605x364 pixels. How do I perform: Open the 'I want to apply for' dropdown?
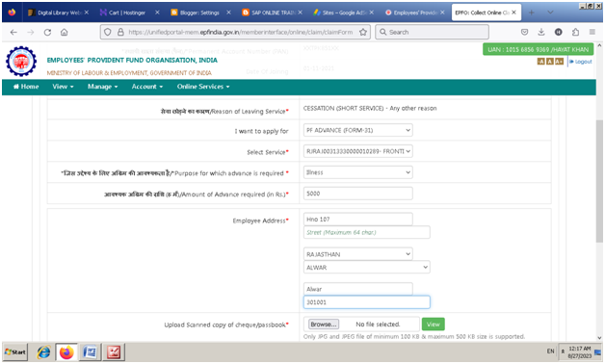coord(358,130)
